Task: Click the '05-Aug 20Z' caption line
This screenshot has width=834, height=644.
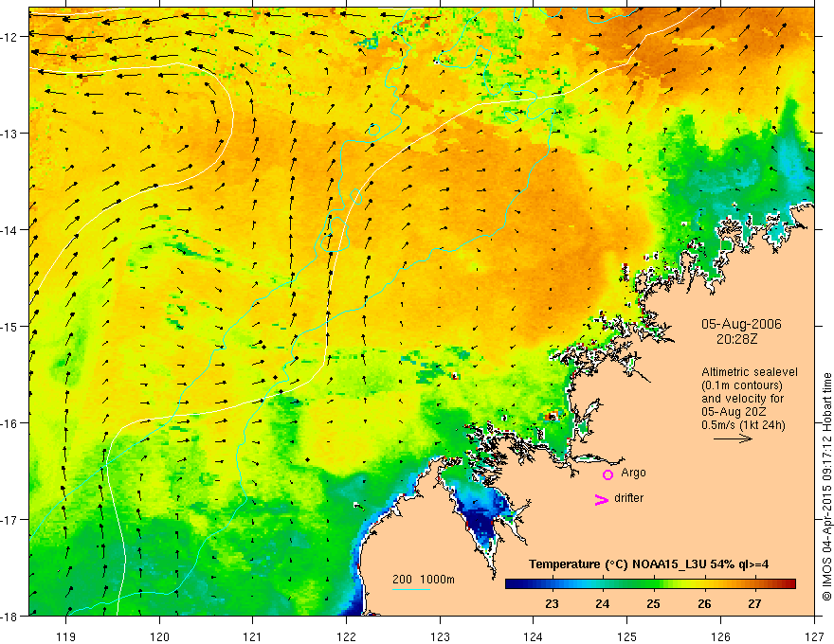Action: (734, 412)
